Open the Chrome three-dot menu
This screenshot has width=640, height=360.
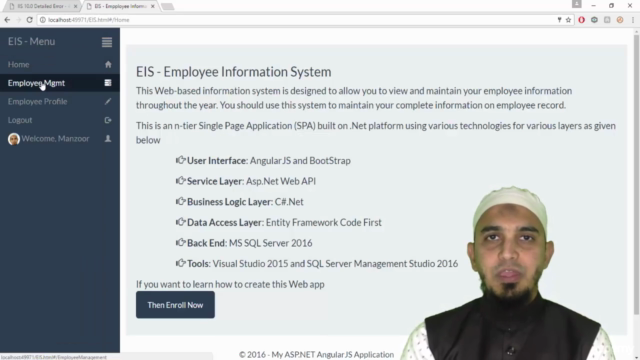click(x=633, y=20)
